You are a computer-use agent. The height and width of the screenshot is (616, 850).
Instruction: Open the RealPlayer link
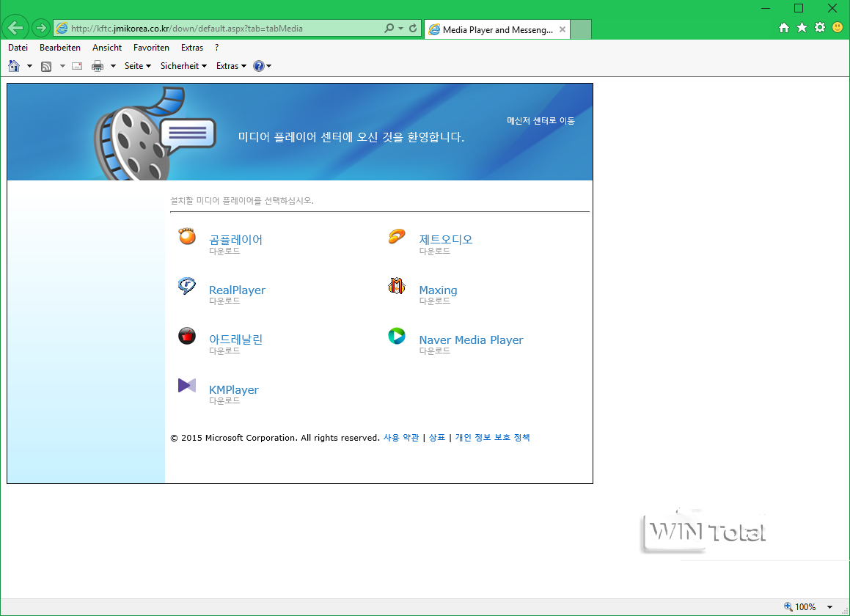[x=238, y=290]
